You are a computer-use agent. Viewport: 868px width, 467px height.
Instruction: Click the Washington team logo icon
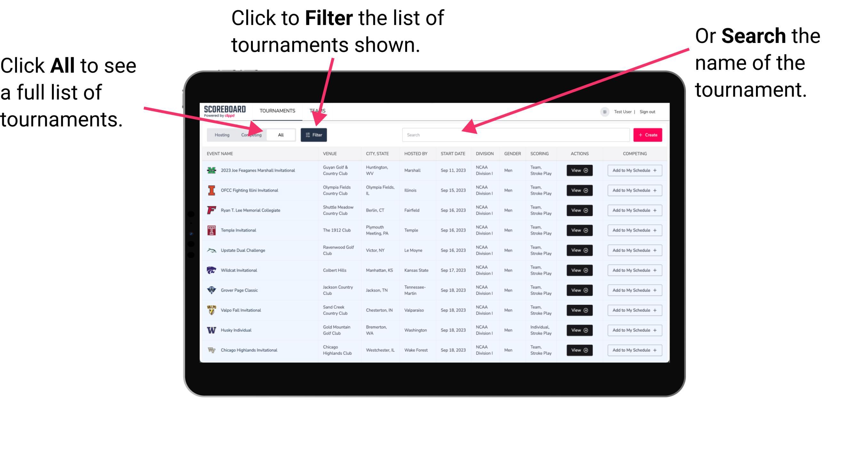pyautogui.click(x=211, y=330)
